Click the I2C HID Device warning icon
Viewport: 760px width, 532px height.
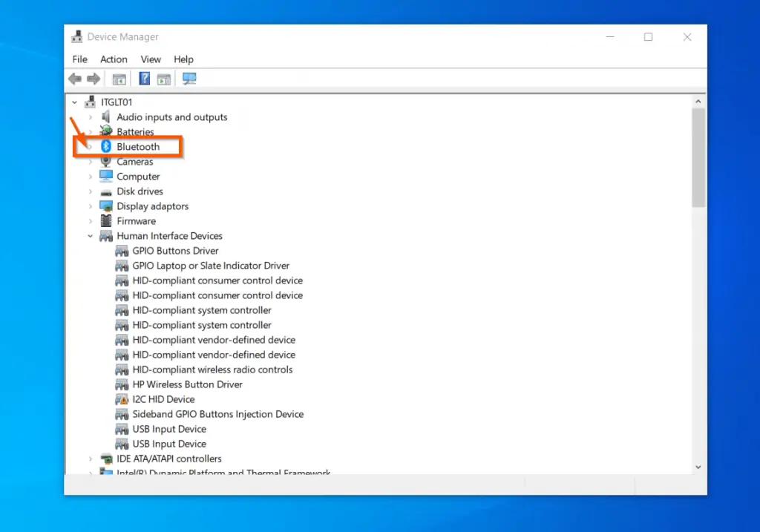click(x=122, y=399)
